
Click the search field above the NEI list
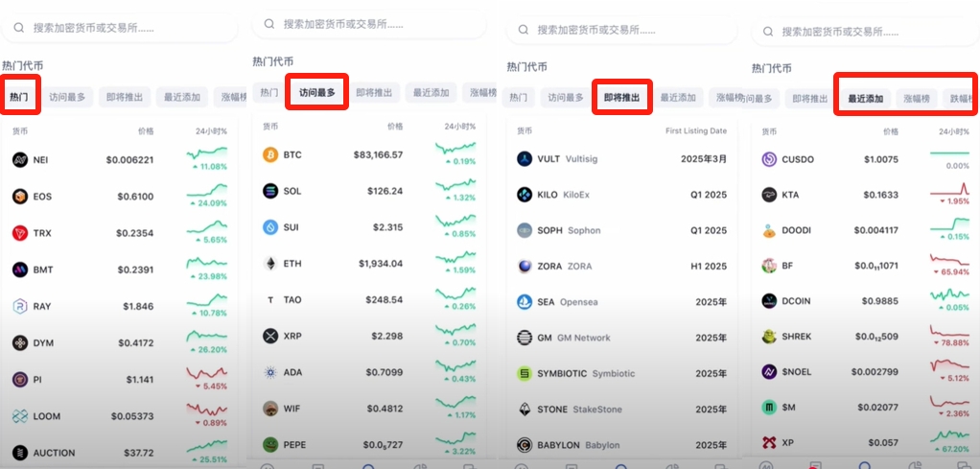pos(119,29)
